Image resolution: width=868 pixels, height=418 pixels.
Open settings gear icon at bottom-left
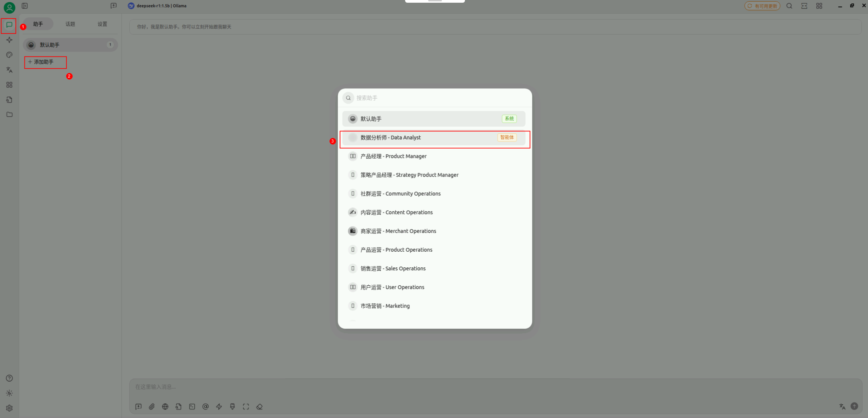tap(9, 408)
